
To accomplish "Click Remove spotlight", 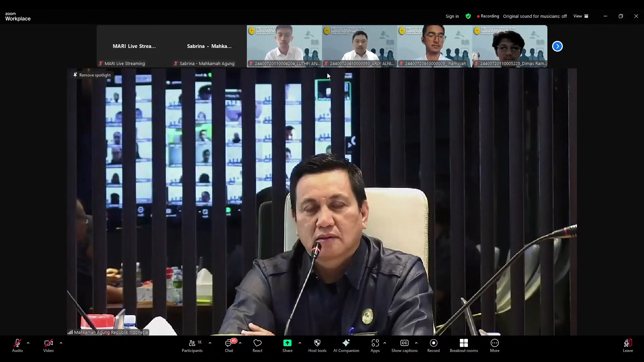I will pos(92,75).
